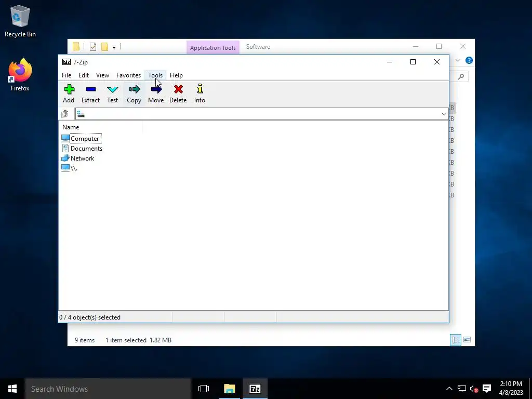Open Task View from taskbar
The width and height of the screenshot is (532, 399).
point(204,389)
